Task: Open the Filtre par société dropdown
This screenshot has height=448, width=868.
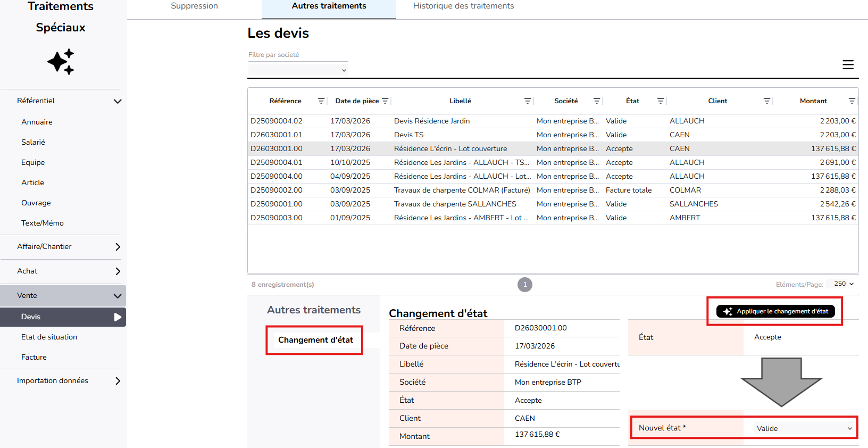Action: tap(298, 70)
